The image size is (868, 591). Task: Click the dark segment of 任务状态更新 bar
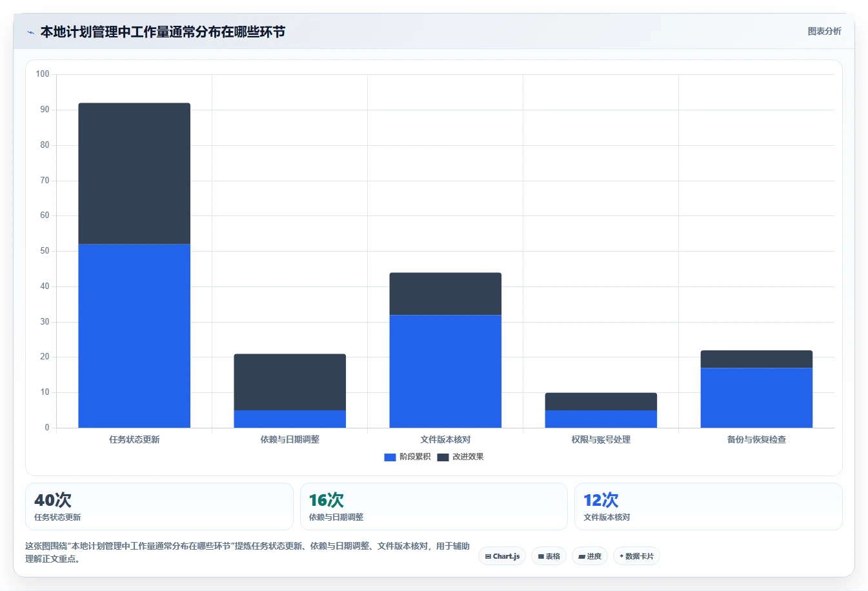coord(134,174)
